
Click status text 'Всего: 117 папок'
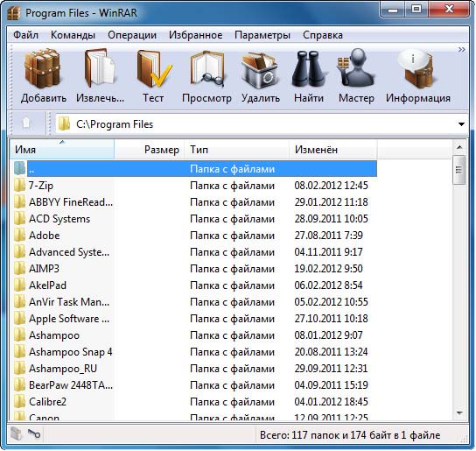(x=299, y=435)
